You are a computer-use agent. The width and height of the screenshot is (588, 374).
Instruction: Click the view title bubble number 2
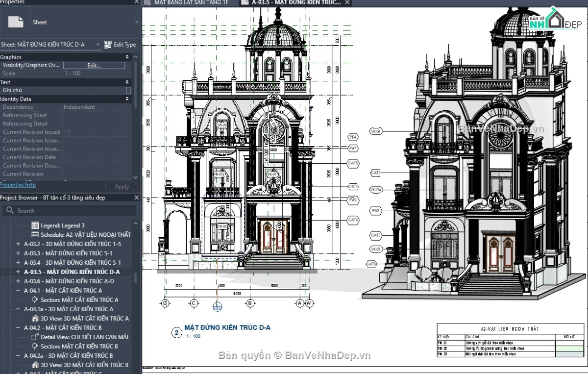(x=176, y=333)
